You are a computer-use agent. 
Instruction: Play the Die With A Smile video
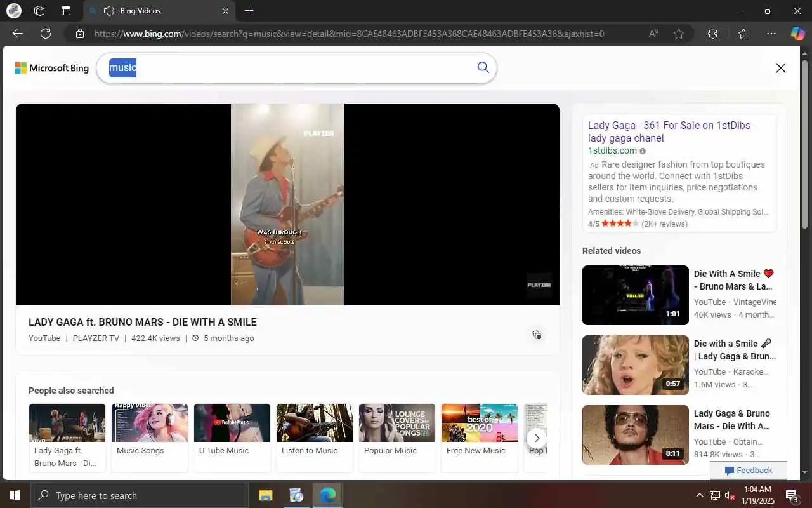point(287,204)
